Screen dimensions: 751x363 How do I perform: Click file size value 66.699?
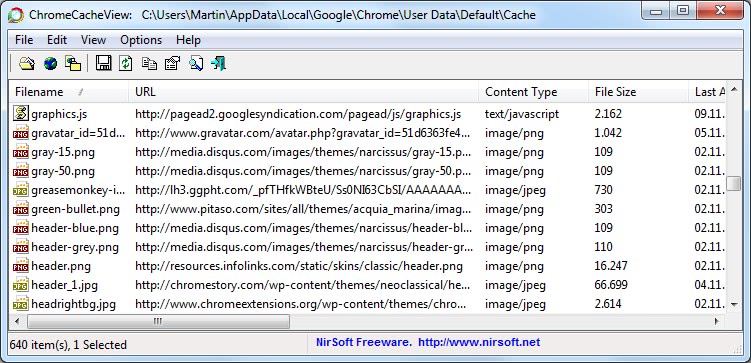pyautogui.click(x=611, y=285)
